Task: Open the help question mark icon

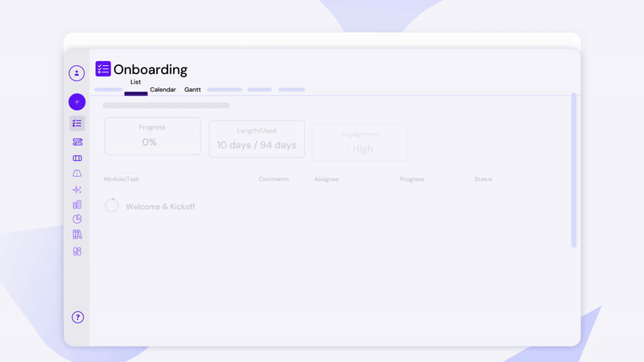Action: (77, 317)
